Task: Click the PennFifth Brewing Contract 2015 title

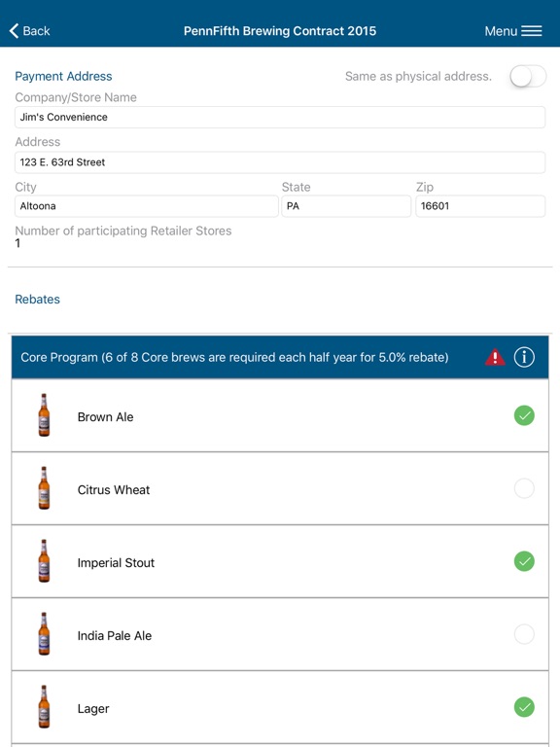Action: [x=280, y=31]
